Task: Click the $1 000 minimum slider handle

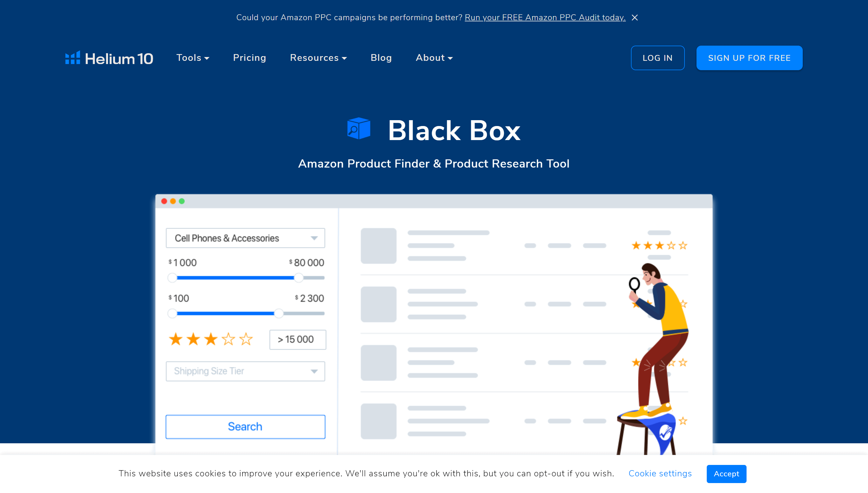Action: click(172, 278)
